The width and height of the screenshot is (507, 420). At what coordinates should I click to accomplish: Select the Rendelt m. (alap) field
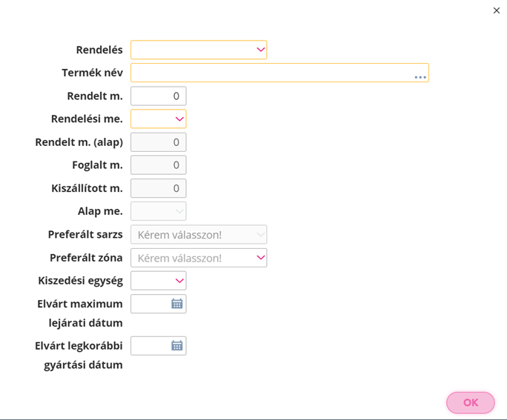click(159, 142)
